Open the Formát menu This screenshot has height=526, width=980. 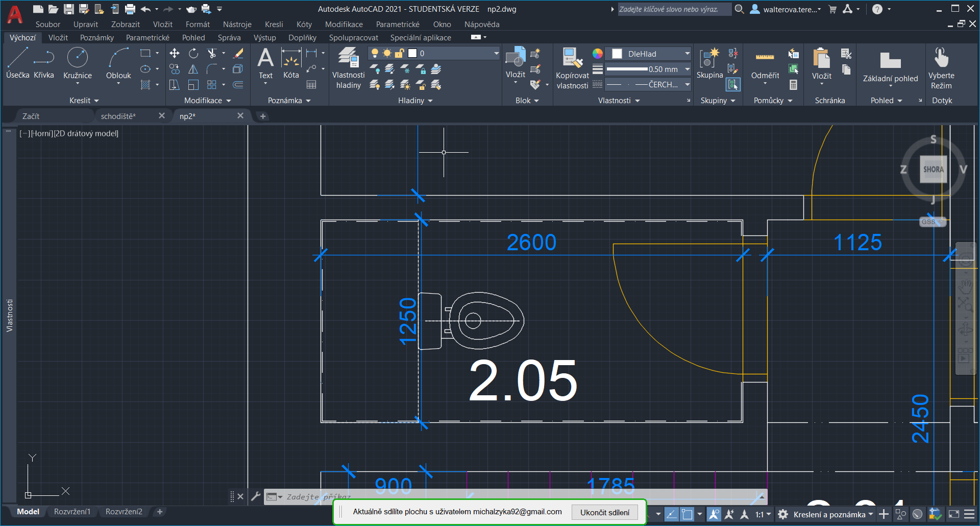coord(198,24)
